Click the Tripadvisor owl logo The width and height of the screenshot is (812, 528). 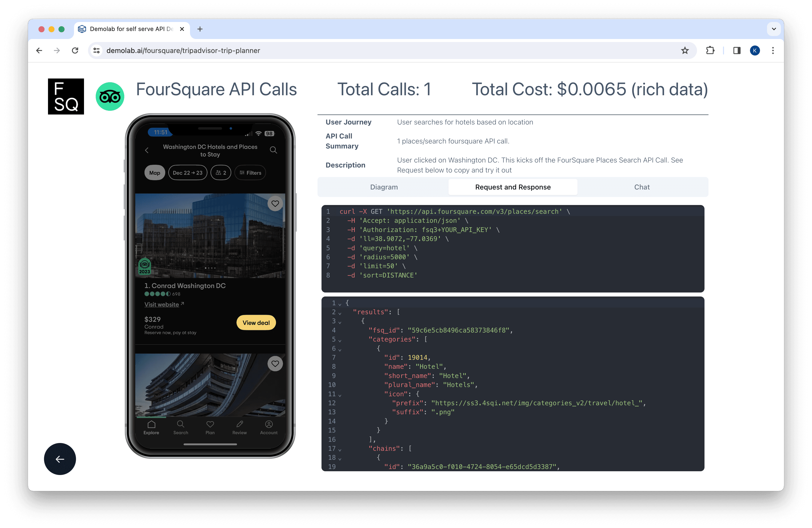[x=110, y=96]
